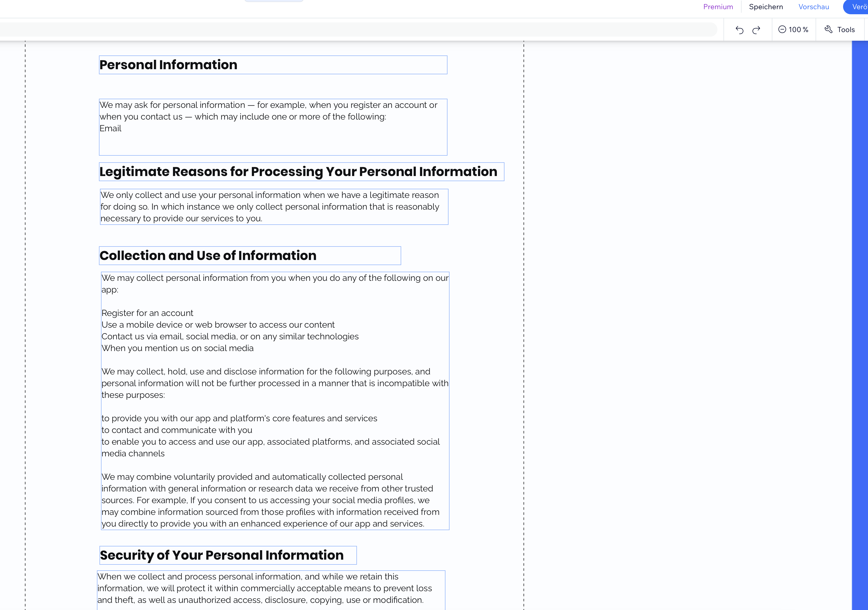Select the Personal Information heading box

(x=168, y=65)
